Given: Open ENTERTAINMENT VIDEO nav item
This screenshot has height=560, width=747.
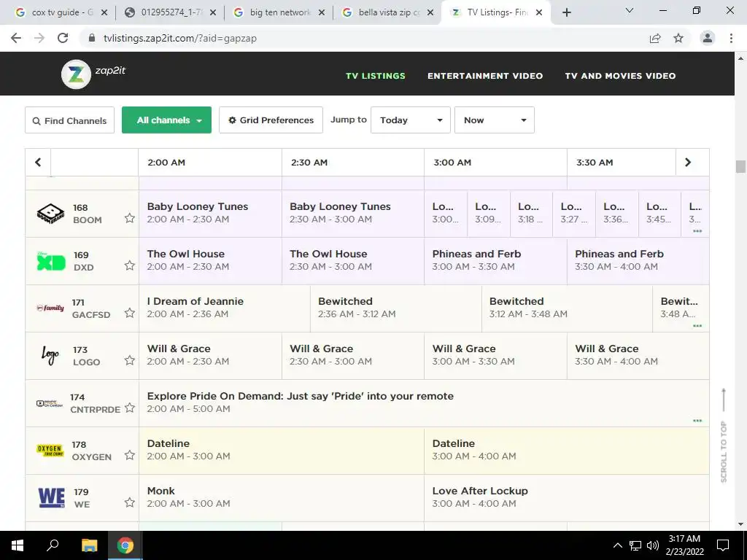Looking at the screenshot, I should point(485,76).
